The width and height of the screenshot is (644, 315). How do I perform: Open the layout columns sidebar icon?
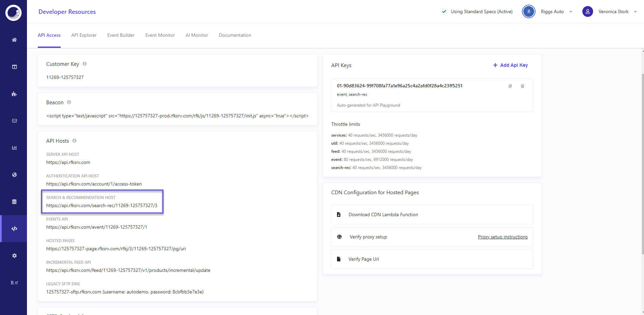pos(14,67)
